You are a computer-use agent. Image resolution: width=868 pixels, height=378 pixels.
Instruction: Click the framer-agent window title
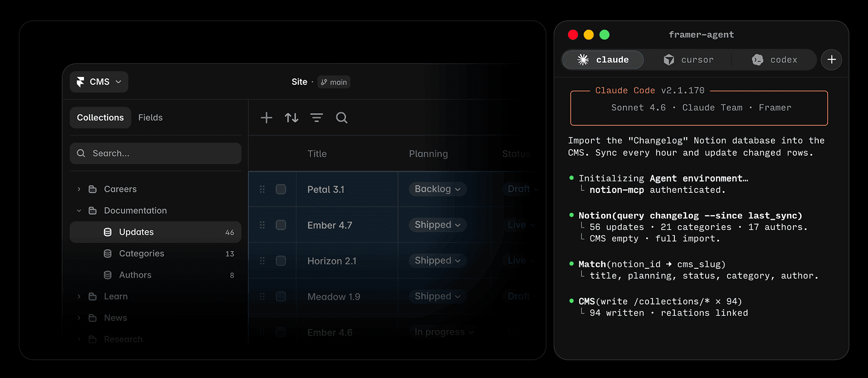tap(701, 35)
